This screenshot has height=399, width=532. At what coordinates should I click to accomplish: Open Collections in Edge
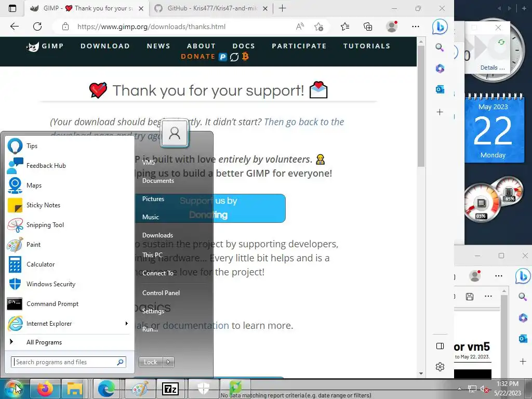(x=368, y=26)
